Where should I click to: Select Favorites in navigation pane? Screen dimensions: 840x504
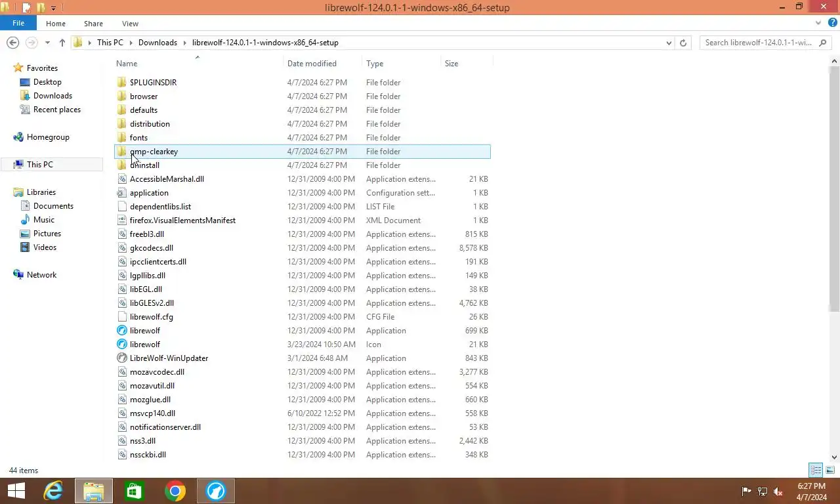point(42,68)
